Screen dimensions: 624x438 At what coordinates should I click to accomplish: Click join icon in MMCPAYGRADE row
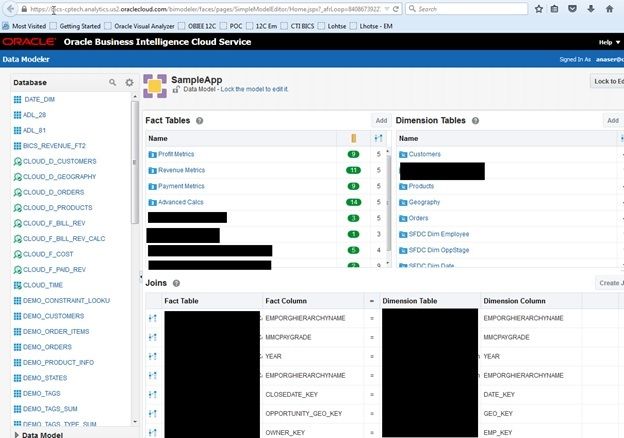click(152, 337)
